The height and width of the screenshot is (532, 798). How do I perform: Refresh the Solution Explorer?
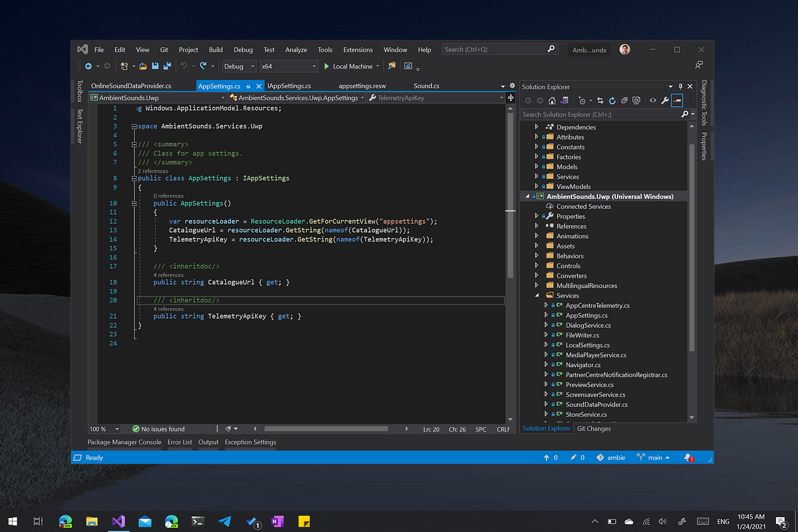(612, 100)
